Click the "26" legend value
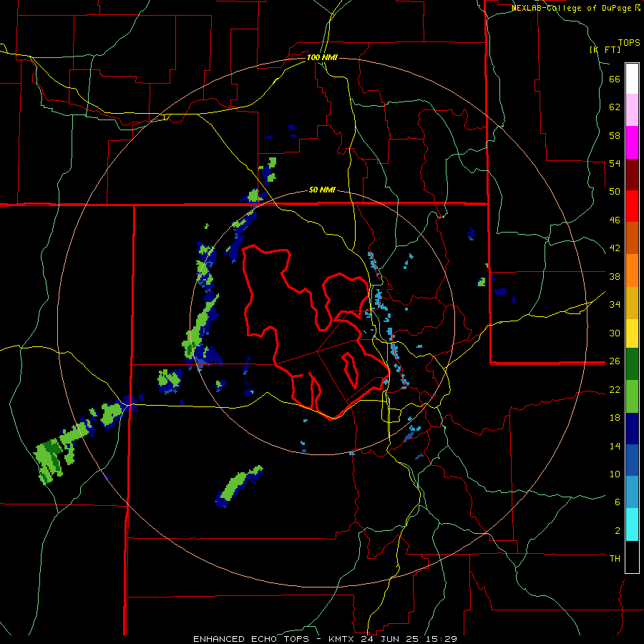644x644 pixels. [x=615, y=361]
